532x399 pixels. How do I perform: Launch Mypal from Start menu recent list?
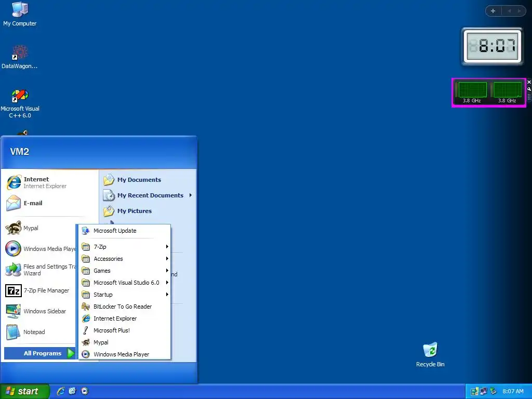(x=40, y=228)
